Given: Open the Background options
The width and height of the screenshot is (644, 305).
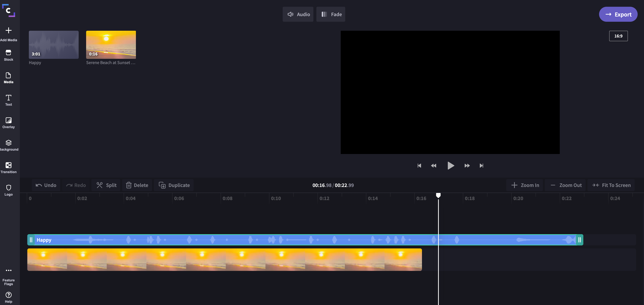Looking at the screenshot, I should [x=8, y=145].
